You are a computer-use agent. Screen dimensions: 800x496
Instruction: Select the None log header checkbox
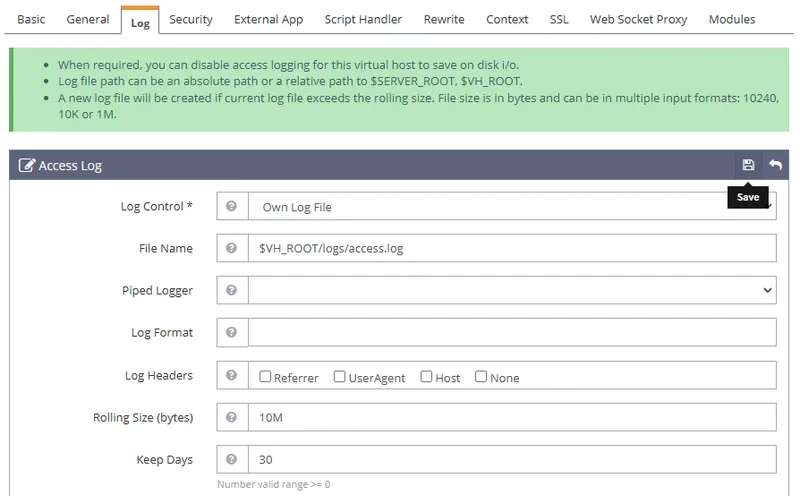coord(481,377)
